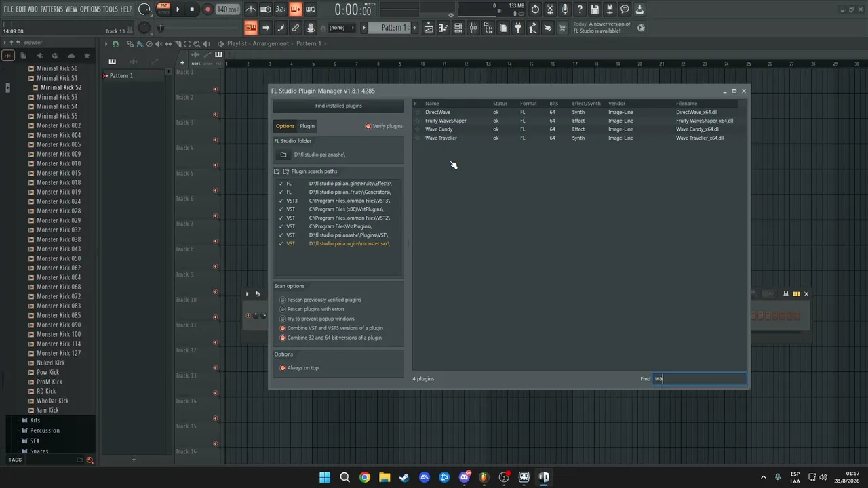Image resolution: width=868 pixels, height=488 pixels.
Task: Open the TOOLS menu
Action: pyautogui.click(x=111, y=9)
